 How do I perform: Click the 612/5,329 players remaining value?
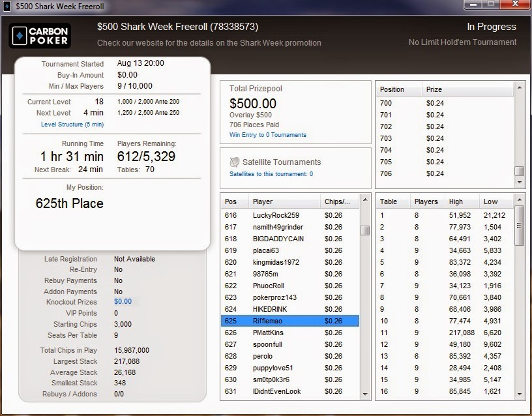(146, 156)
